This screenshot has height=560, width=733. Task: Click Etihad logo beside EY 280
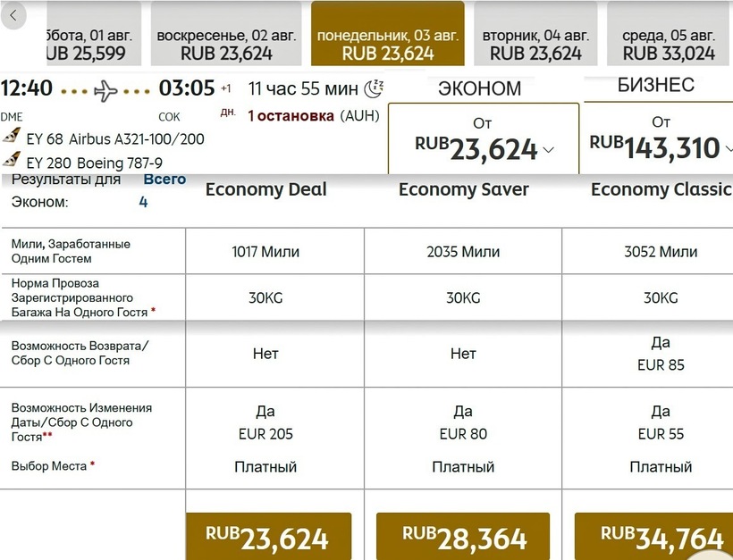(13, 161)
